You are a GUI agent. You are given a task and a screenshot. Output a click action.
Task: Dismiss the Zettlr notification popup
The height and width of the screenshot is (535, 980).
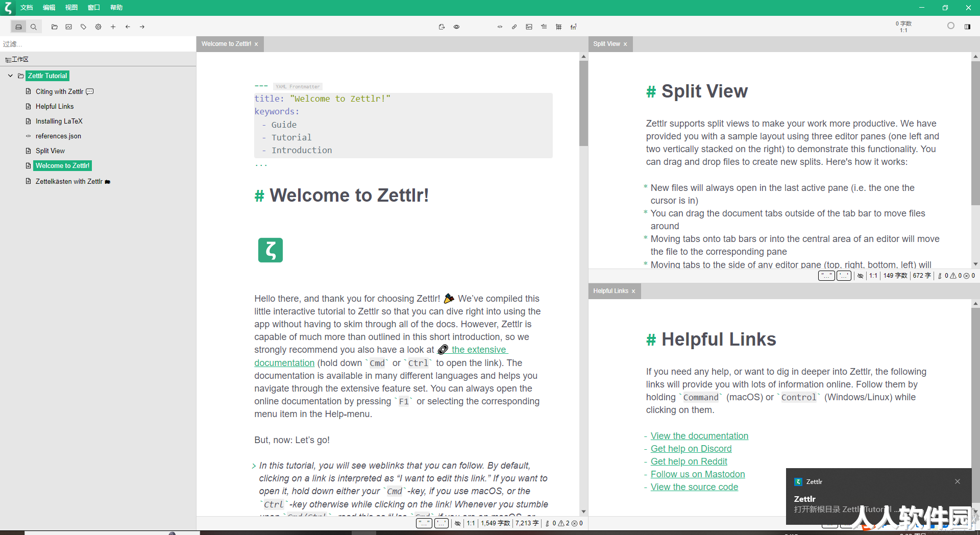click(958, 481)
